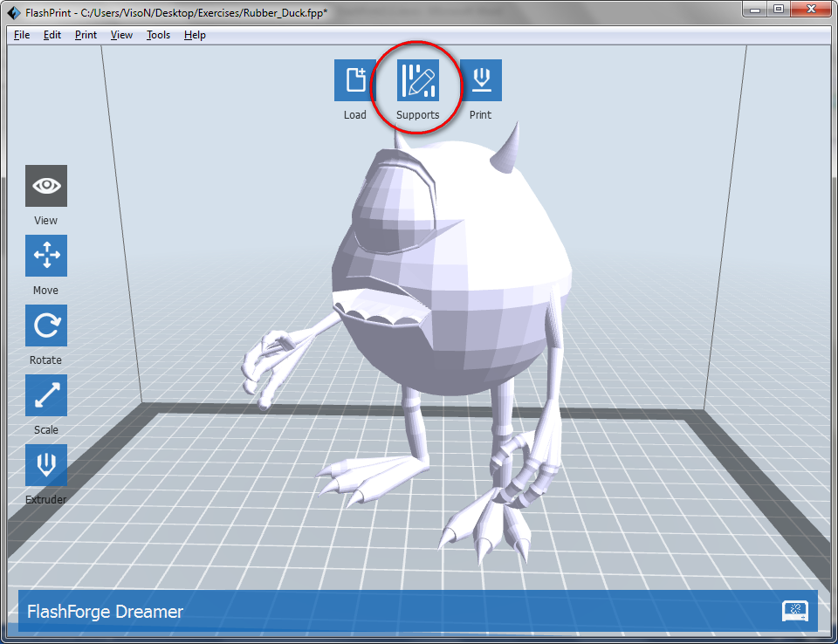Open the File menu
Screen dimensions: 838x644
point(22,35)
